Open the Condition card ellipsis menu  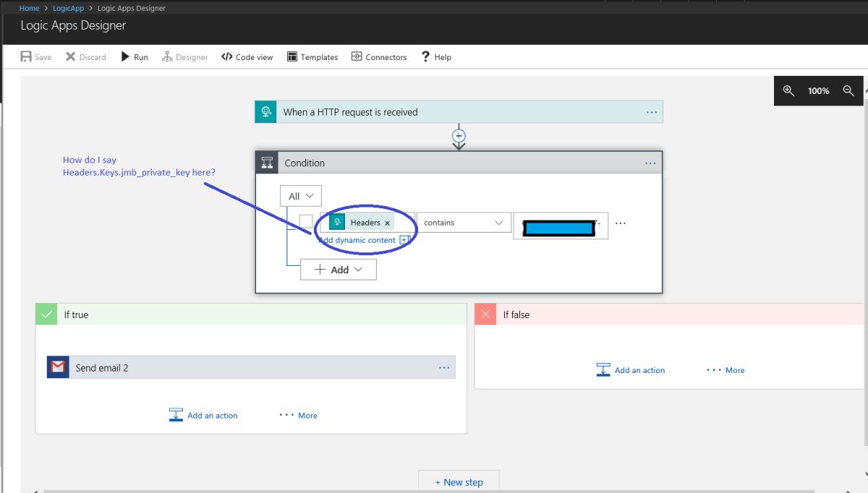(x=650, y=163)
